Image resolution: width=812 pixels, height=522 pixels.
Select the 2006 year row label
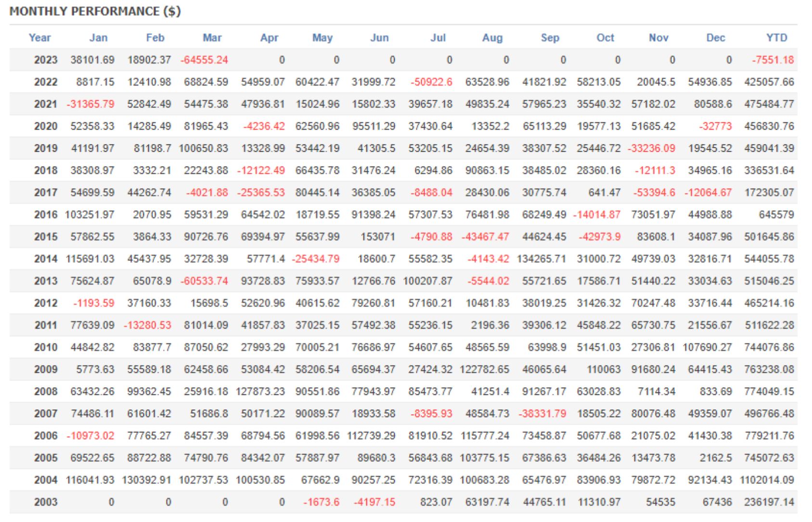(45, 436)
